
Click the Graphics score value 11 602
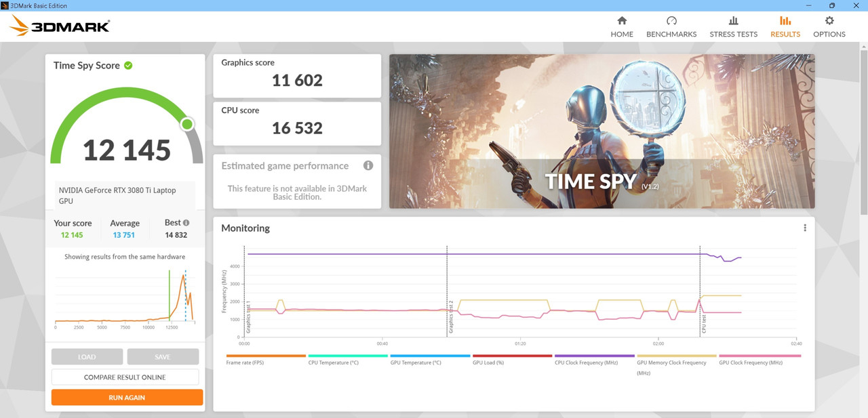[x=297, y=81]
